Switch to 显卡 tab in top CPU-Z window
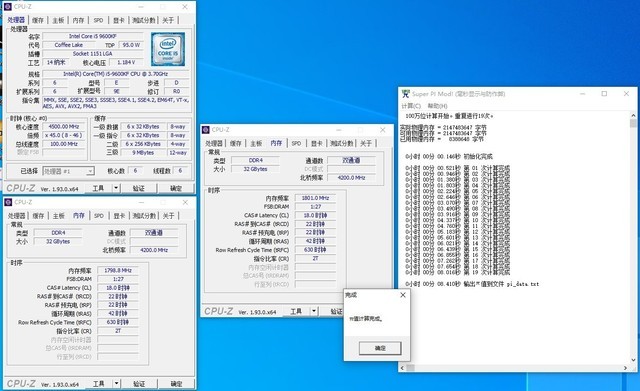The image size is (640, 391). click(x=119, y=20)
